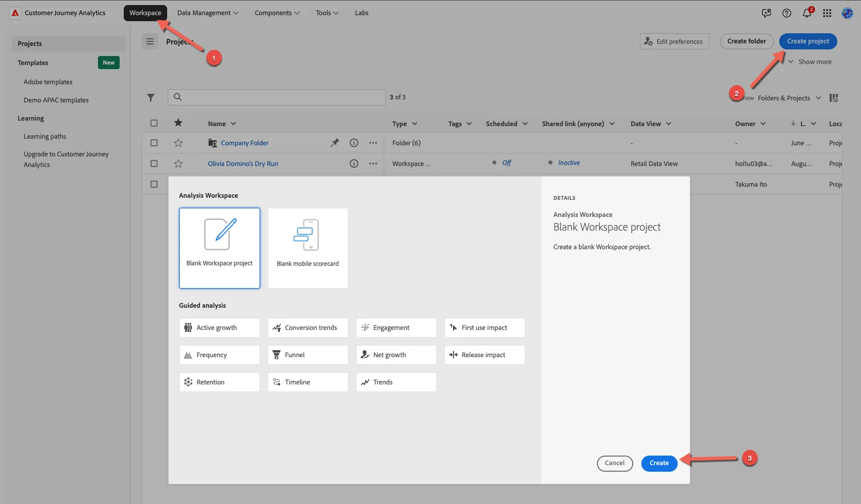
Task: Favorite the Company Folder star
Action: [178, 143]
